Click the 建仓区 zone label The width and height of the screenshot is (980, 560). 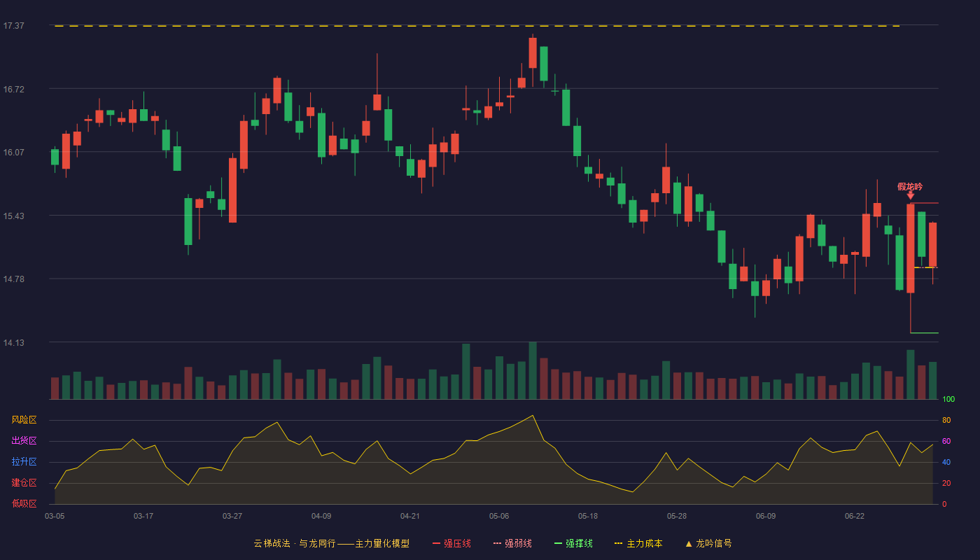pyautogui.click(x=24, y=483)
